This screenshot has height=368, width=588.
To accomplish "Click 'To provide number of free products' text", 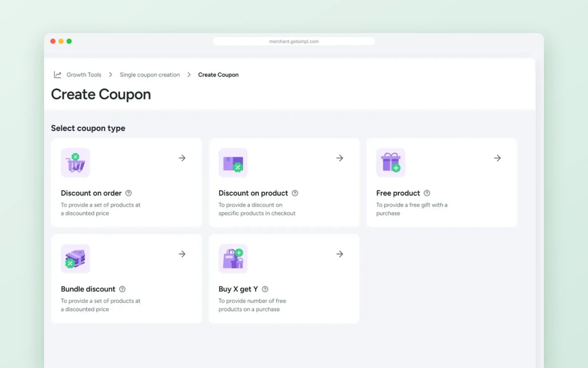I will (x=252, y=305).
